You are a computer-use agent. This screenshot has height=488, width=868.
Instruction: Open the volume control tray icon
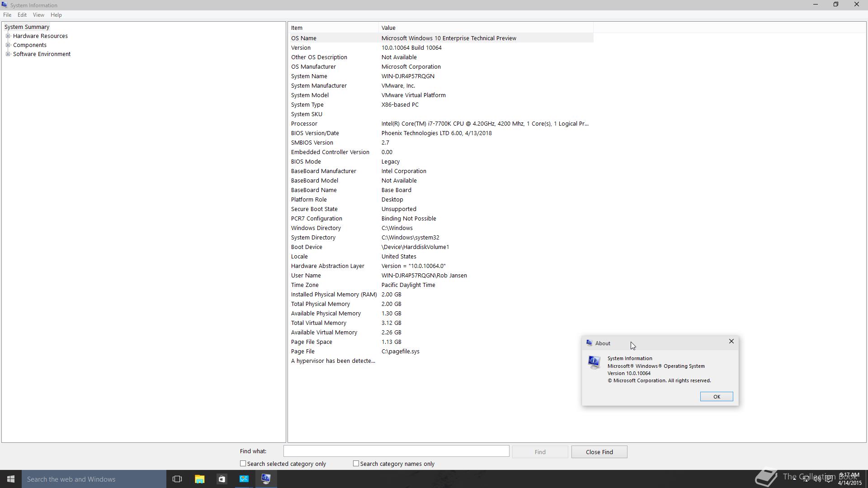pyautogui.click(x=817, y=479)
